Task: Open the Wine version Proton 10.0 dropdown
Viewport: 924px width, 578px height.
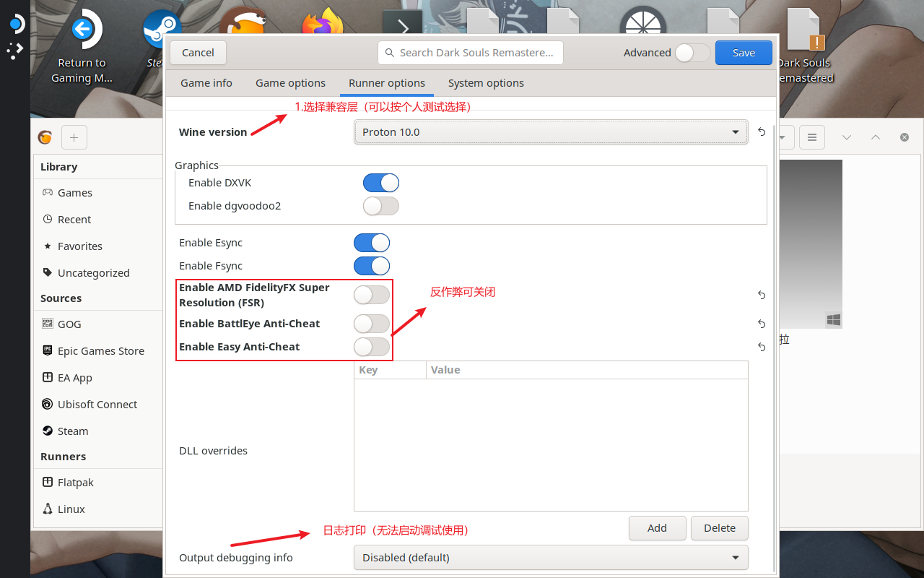Action: pyautogui.click(x=551, y=132)
